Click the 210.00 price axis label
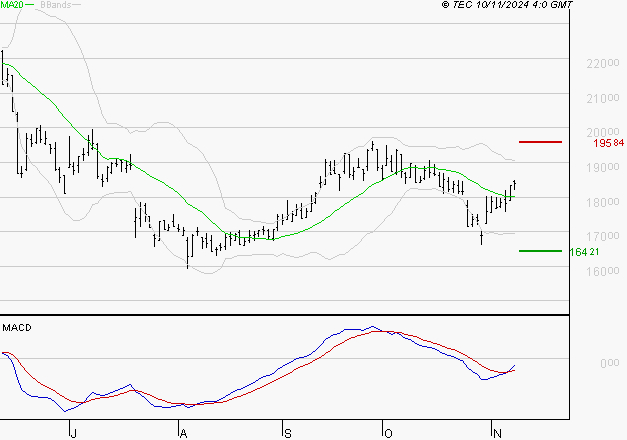Image resolution: width=627 pixels, height=440 pixels. 603,98
